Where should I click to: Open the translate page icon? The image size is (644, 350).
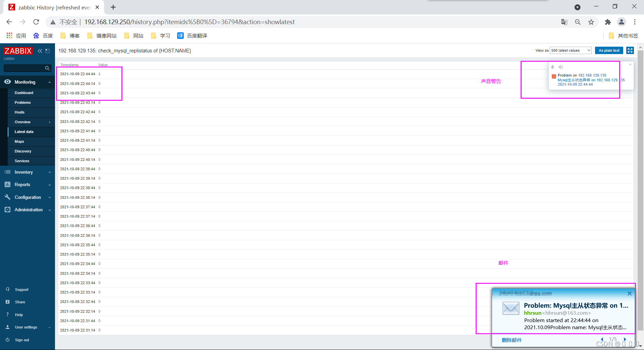pyautogui.click(x=564, y=22)
